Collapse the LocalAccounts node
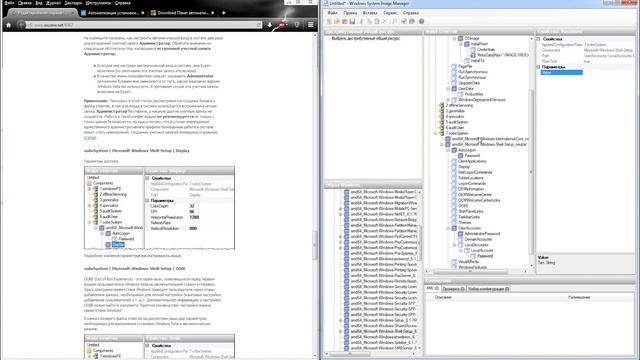Image resolution: width=640 pixels, height=360 pixels. click(454, 245)
